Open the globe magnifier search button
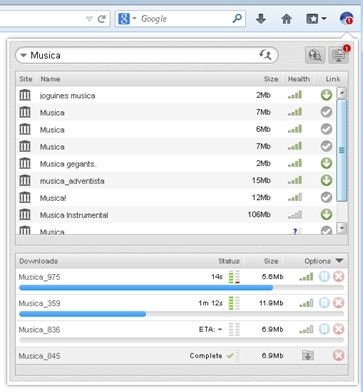 point(315,55)
